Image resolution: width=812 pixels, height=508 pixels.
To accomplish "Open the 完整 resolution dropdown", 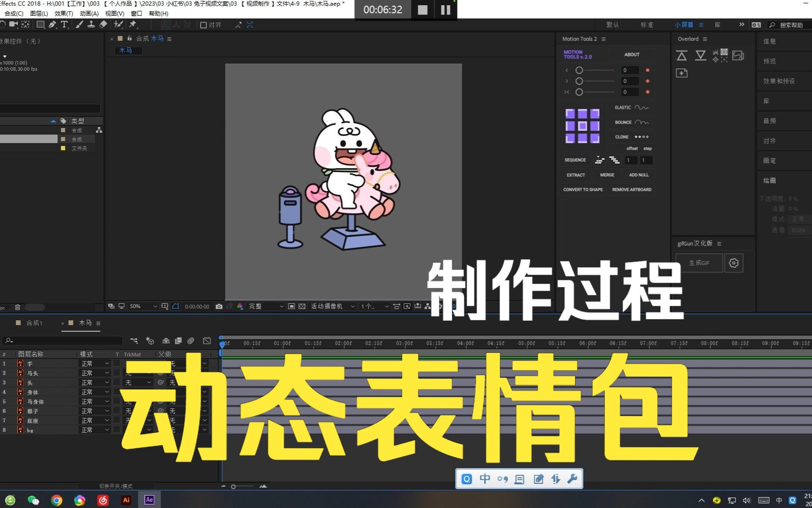I will coord(266,306).
